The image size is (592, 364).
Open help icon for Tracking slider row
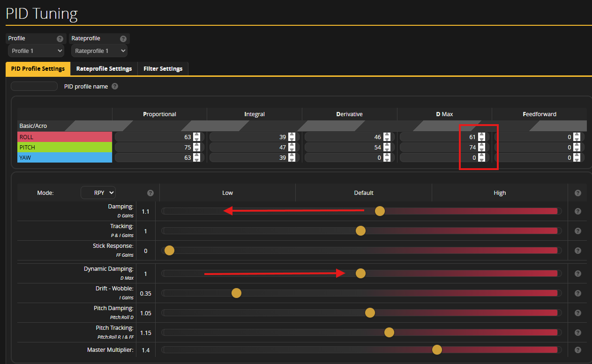(x=577, y=231)
